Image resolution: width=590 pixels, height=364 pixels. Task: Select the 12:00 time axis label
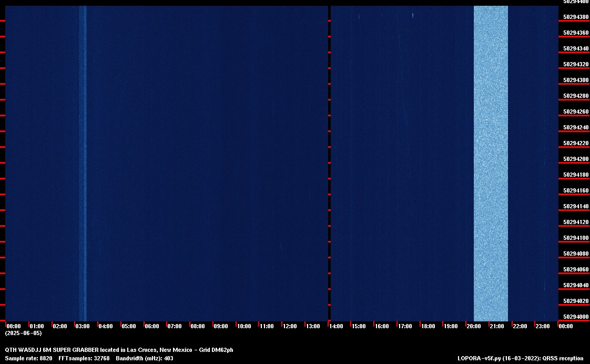click(290, 326)
